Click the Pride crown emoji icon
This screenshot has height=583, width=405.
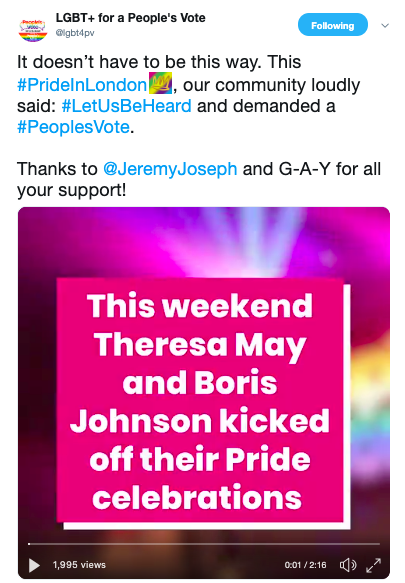(160, 83)
